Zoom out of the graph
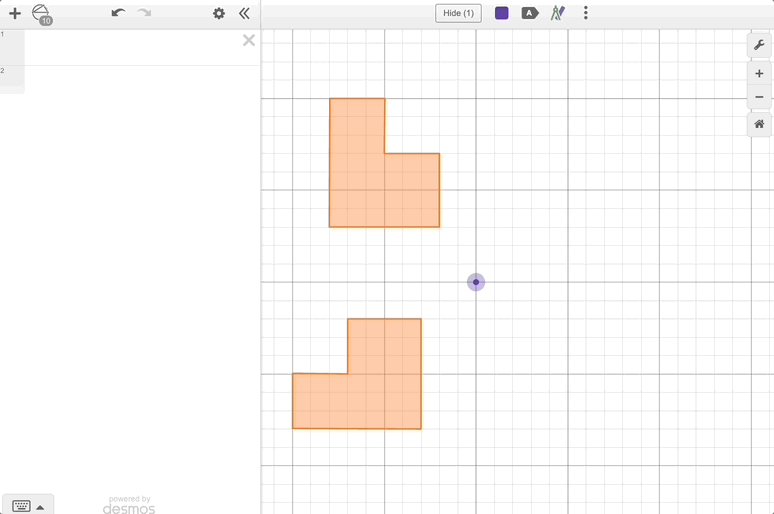The height and width of the screenshot is (514, 774). pyautogui.click(x=759, y=97)
